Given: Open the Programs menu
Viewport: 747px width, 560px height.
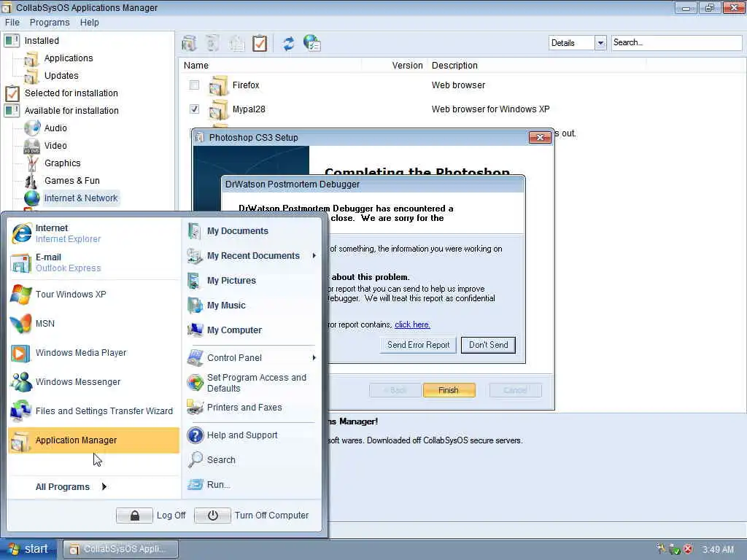Looking at the screenshot, I should tap(50, 23).
